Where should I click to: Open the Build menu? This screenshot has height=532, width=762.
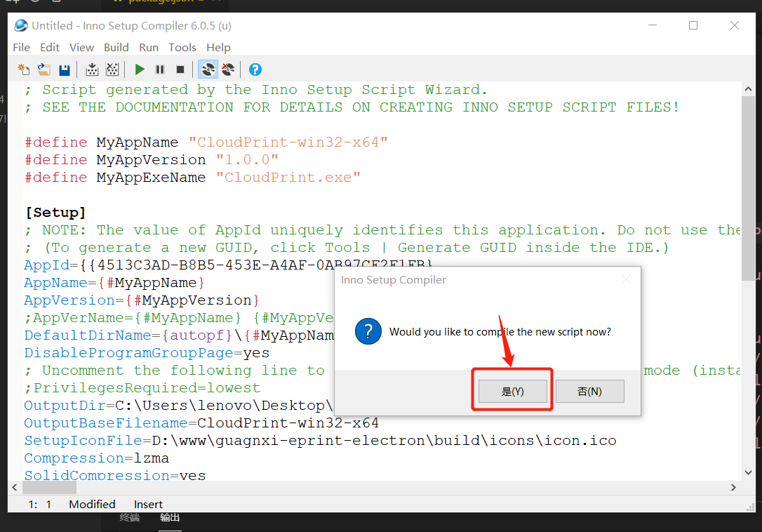point(116,47)
